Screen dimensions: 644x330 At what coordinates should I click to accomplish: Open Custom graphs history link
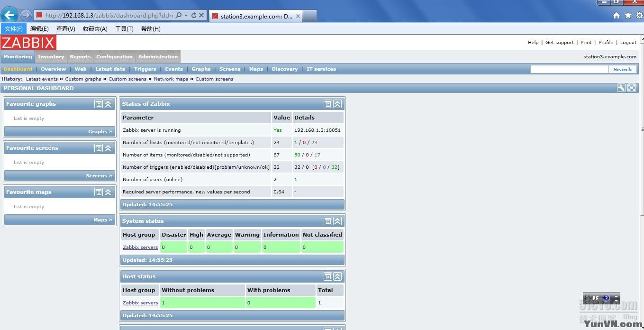click(x=83, y=79)
